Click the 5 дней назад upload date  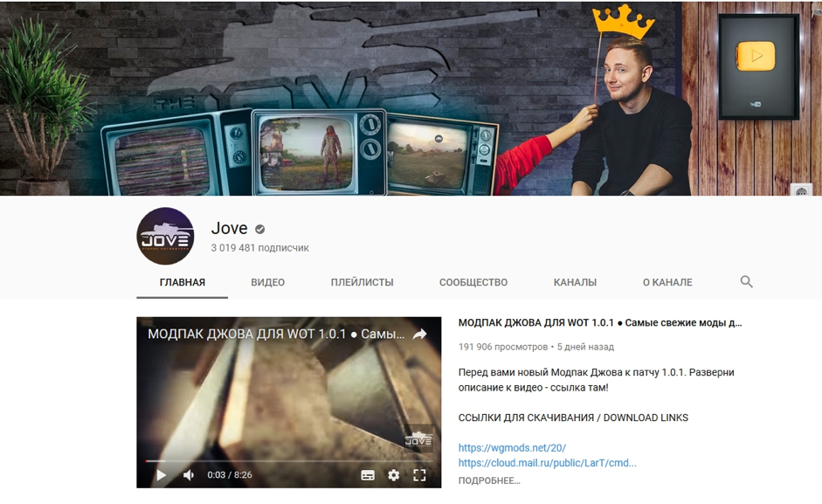585,347
